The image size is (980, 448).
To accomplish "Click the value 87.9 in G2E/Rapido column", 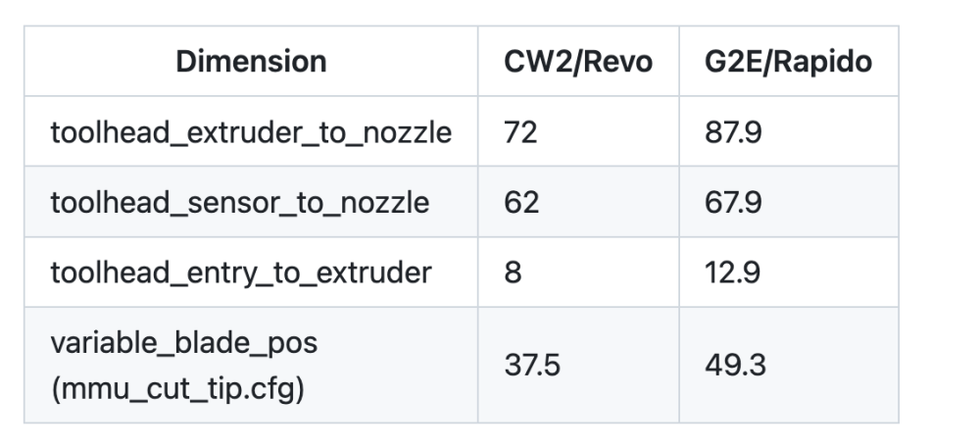I will [733, 132].
